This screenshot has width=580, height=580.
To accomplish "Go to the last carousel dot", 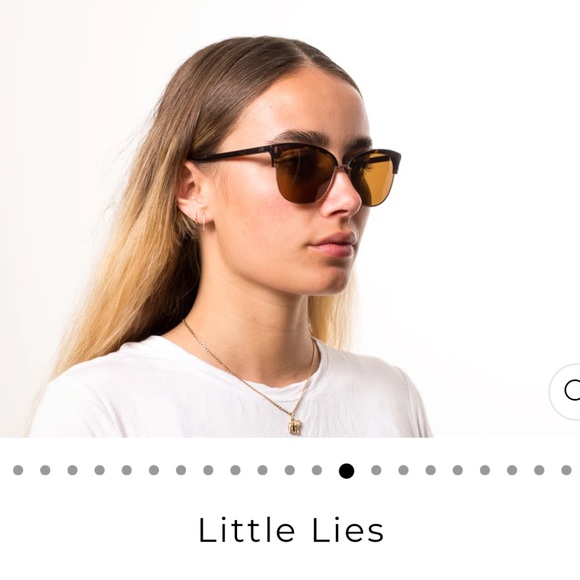I will pyautogui.click(x=566, y=470).
